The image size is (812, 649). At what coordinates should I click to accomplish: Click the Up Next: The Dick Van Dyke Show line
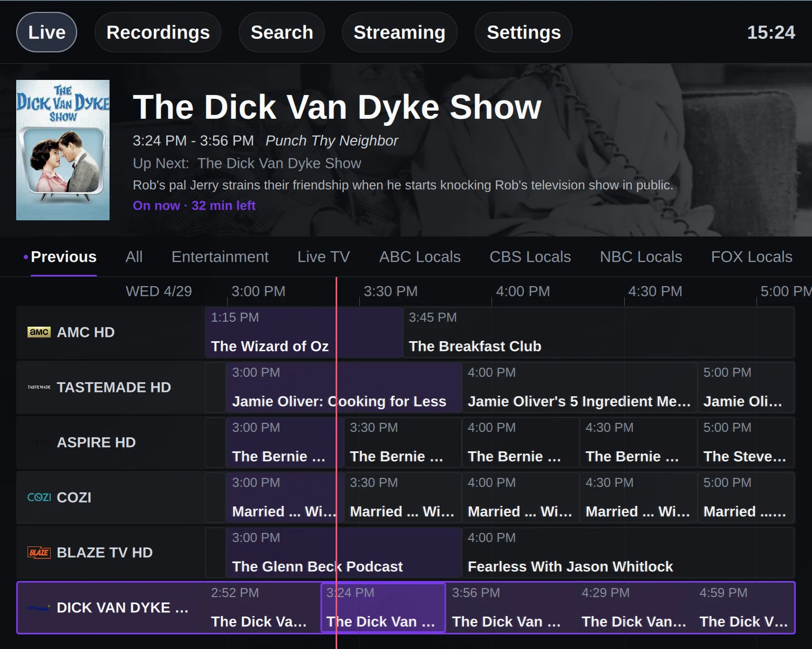pyautogui.click(x=247, y=164)
